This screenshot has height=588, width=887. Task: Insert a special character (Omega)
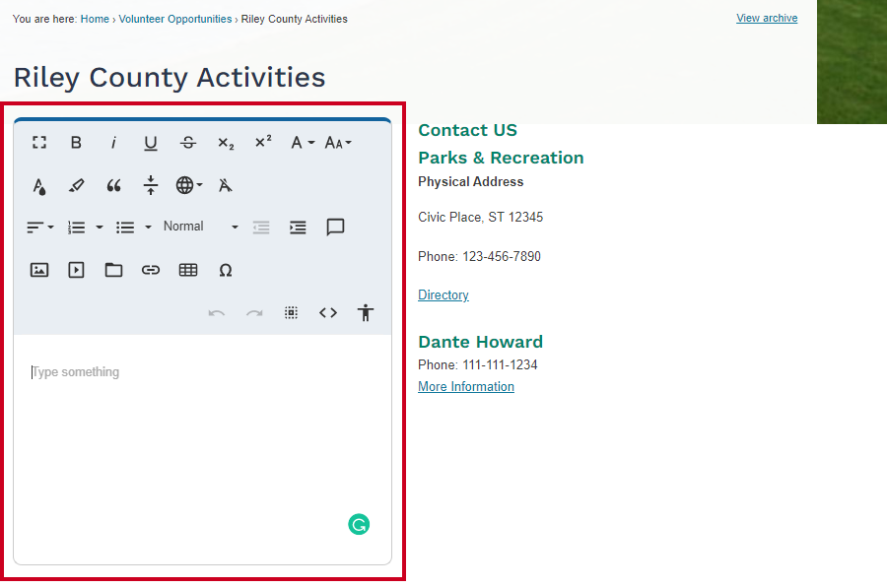tap(225, 270)
